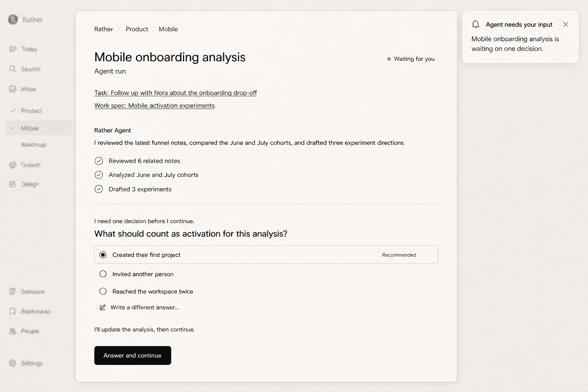Click the notification message about one decision
588x392 pixels.
tap(515, 44)
